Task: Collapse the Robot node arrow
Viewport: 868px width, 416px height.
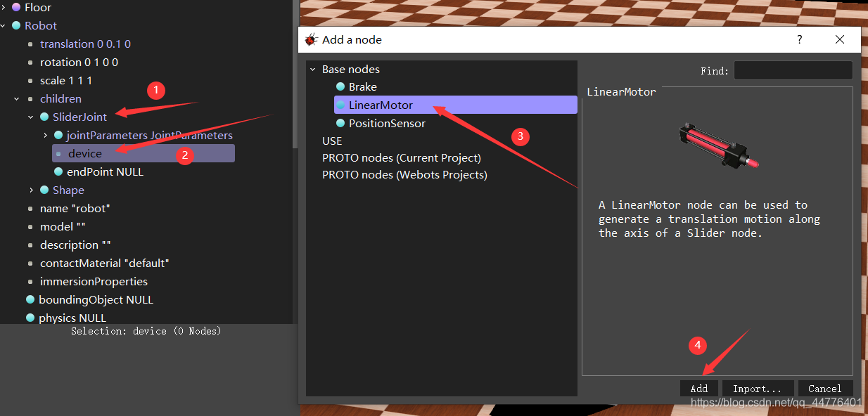Action: [4, 25]
